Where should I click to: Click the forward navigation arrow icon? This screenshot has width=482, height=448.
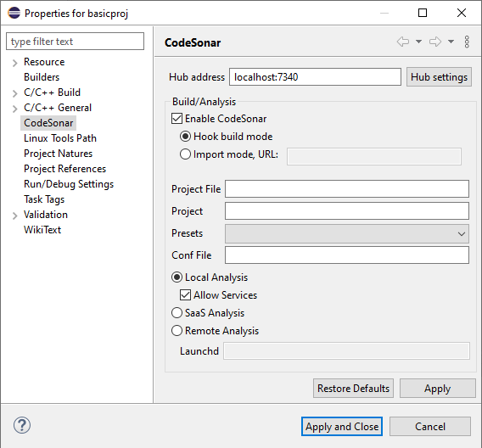point(435,42)
